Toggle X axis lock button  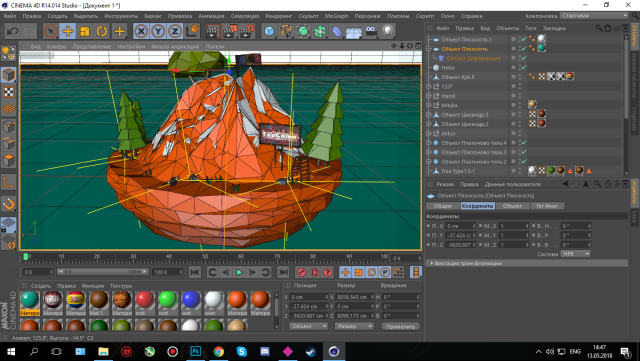pos(141,31)
